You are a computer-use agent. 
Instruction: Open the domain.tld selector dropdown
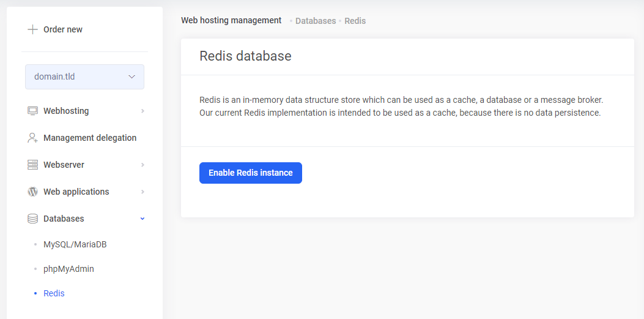pyautogui.click(x=84, y=77)
